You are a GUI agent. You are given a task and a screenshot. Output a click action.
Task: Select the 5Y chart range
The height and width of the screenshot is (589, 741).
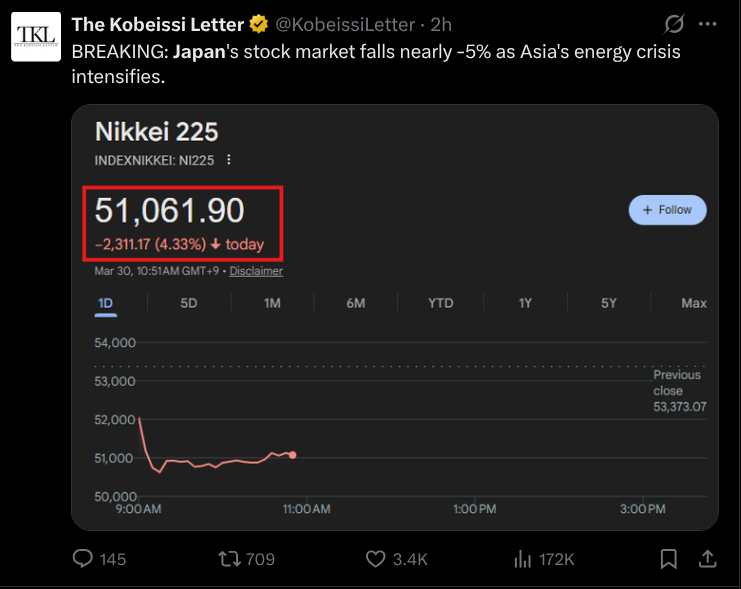click(x=609, y=303)
